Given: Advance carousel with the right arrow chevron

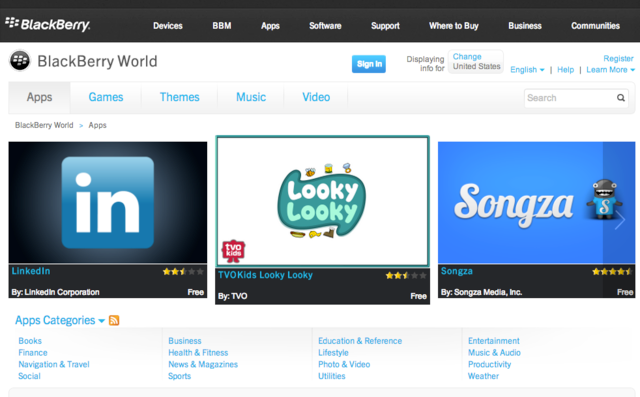Looking at the screenshot, I should [620, 220].
